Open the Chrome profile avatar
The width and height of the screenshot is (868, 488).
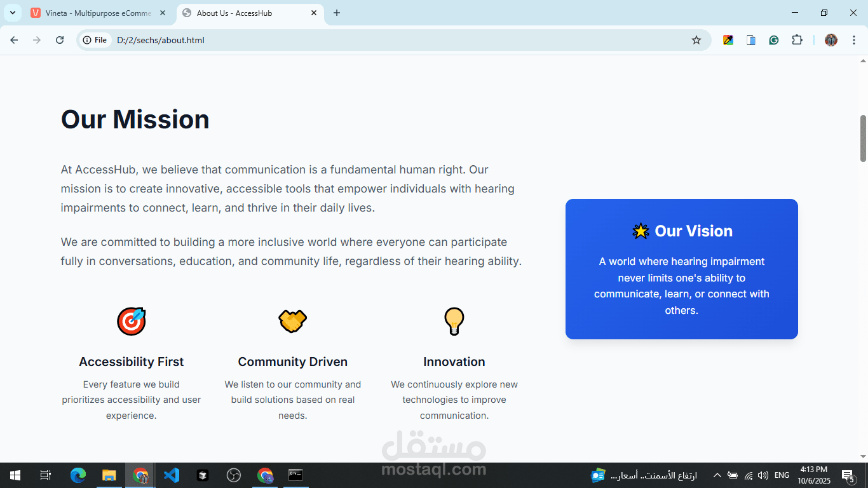click(831, 40)
